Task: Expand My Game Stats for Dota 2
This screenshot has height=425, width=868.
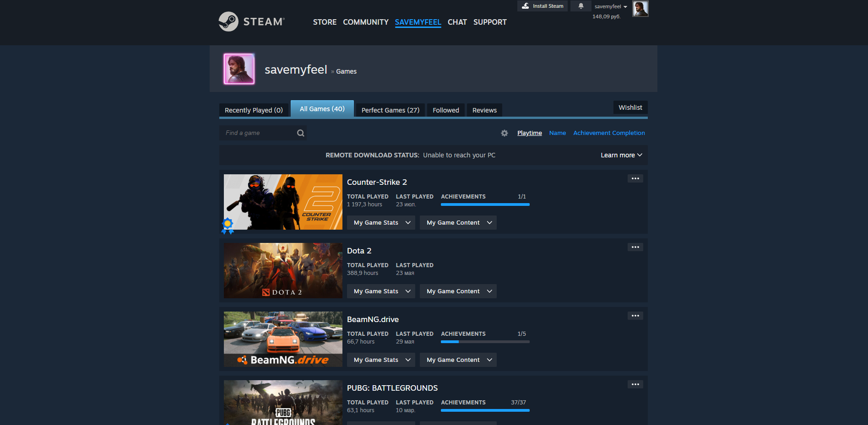Action: pyautogui.click(x=381, y=291)
